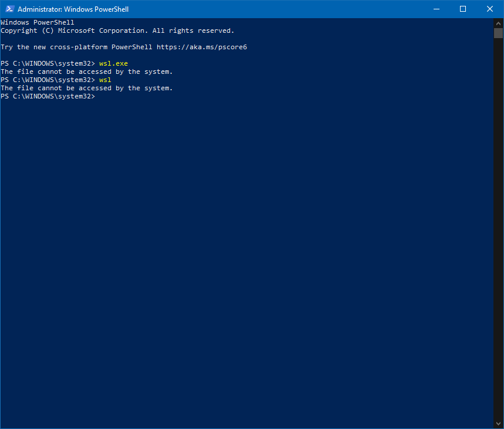504x429 pixels.
Task: Click the last empty 'PS C:\WINDOWS\system32>' prompt
Action: click(48, 96)
